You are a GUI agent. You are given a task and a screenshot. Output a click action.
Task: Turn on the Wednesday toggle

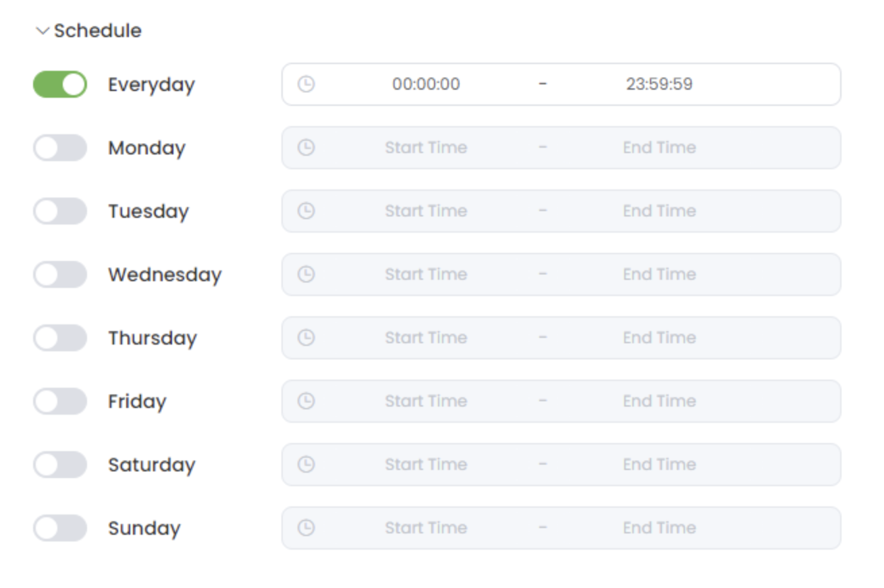point(60,274)
